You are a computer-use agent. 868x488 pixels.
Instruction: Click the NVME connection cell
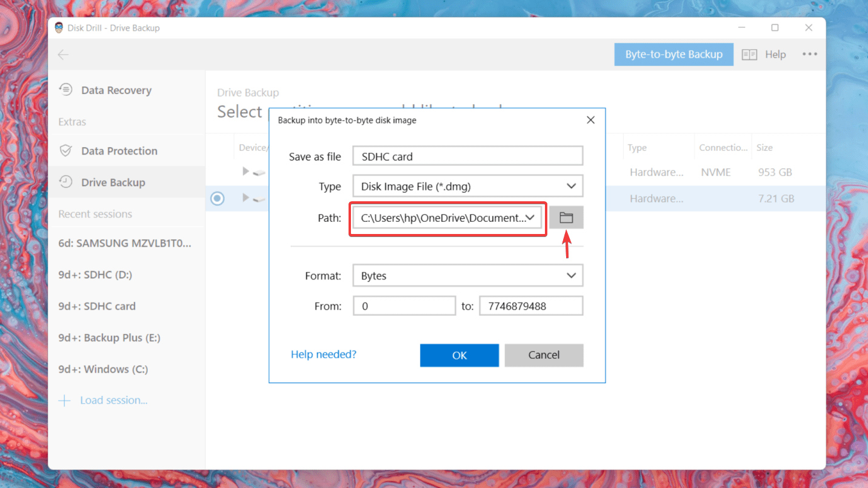point(716,172)
